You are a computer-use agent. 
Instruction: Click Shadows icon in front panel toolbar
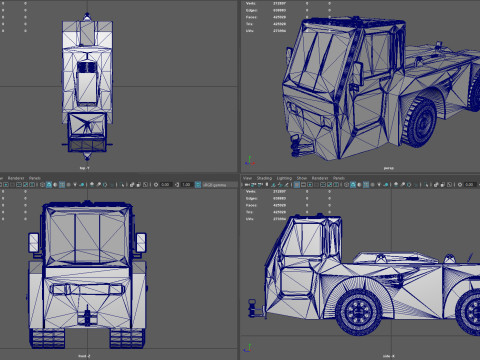click(x=82, y=185)
